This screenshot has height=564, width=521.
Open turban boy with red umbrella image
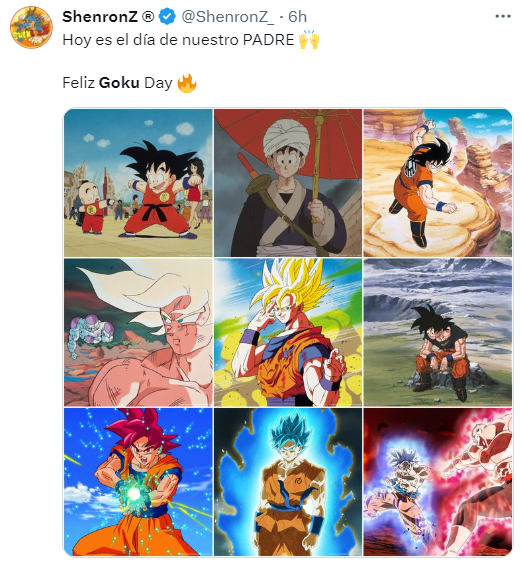point(288,183)
